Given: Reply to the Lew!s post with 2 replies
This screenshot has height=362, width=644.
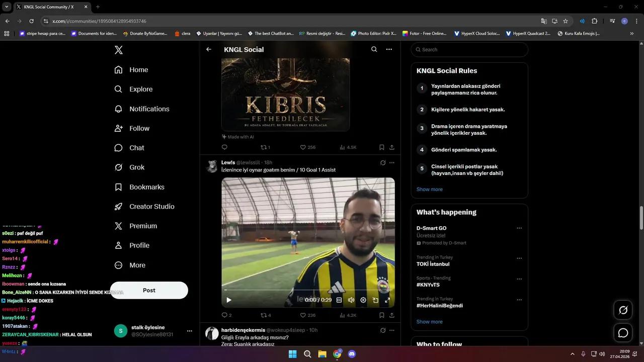Looking at the screenshot, I should 226,315.
